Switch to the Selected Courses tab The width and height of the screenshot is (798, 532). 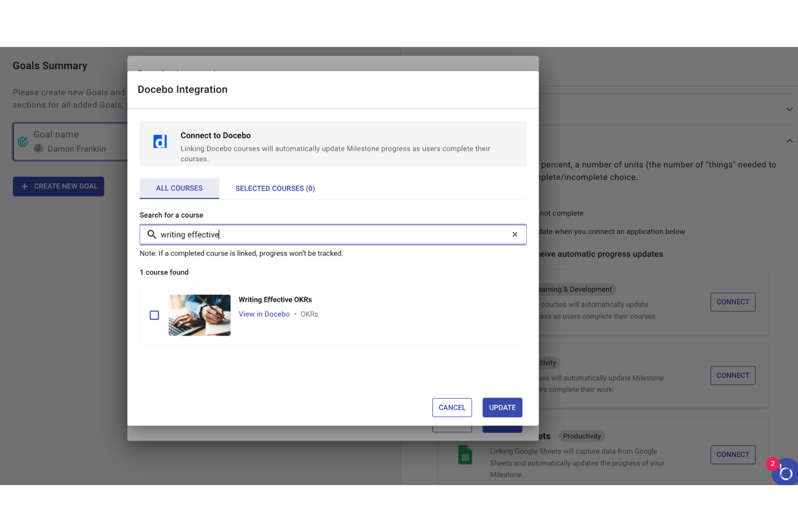[275, 188]
